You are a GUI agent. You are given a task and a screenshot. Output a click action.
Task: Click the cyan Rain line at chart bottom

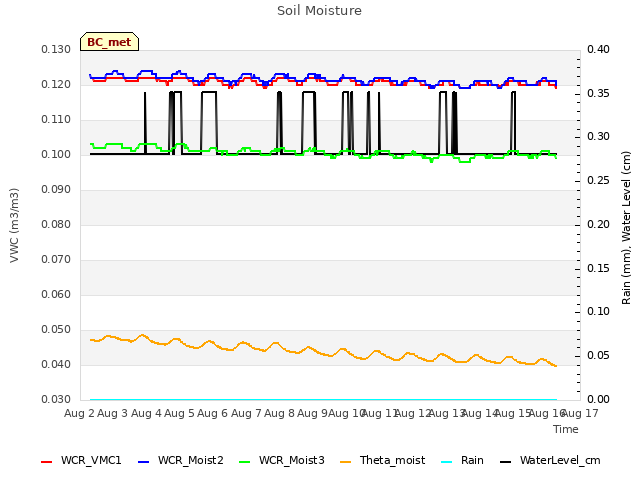323,399
